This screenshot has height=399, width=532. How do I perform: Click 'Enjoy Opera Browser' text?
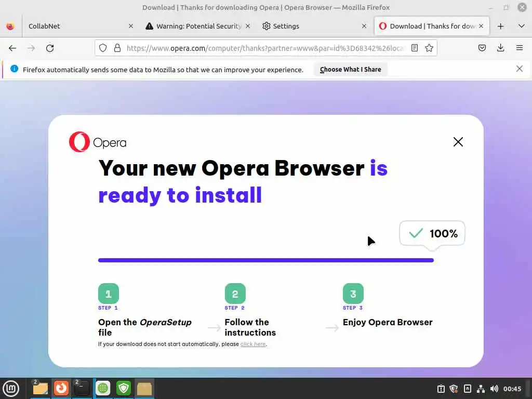pos(388,322)
